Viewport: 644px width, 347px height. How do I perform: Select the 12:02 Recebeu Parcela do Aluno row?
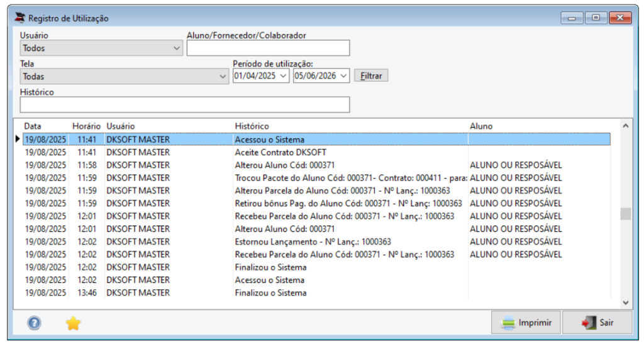317,254
